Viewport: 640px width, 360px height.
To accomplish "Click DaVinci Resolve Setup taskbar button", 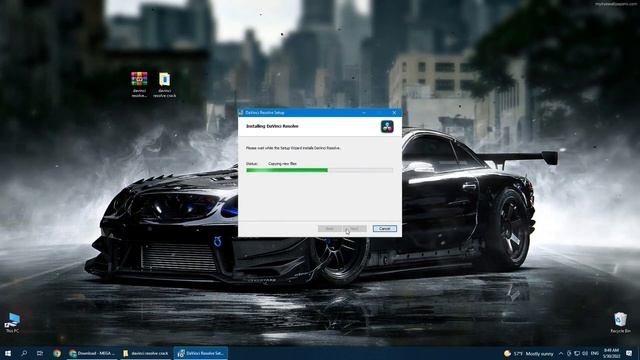I will pyautogui.click(x=201, y=353).
